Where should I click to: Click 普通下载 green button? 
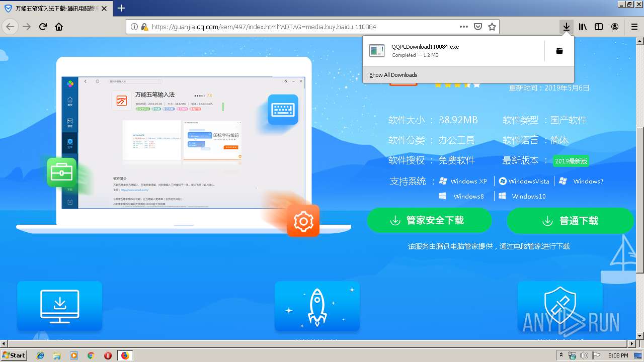coord(570,221)
